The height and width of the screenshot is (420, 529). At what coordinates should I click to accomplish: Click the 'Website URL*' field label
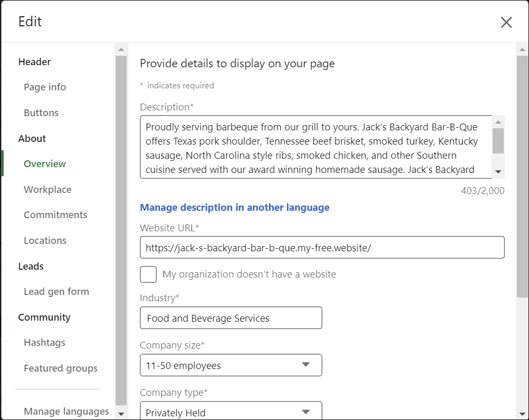(x=170, y=228)
